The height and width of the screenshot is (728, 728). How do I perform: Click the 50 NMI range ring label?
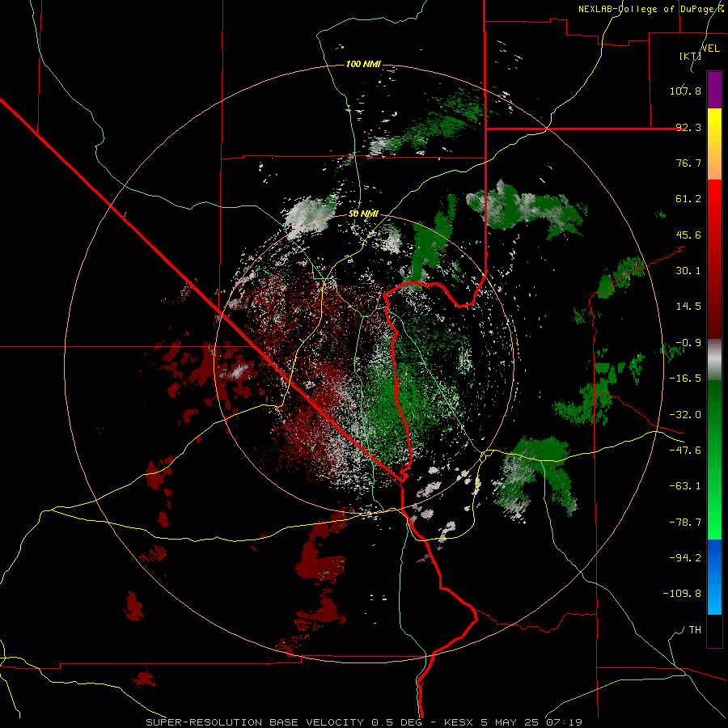click(363, 214)
